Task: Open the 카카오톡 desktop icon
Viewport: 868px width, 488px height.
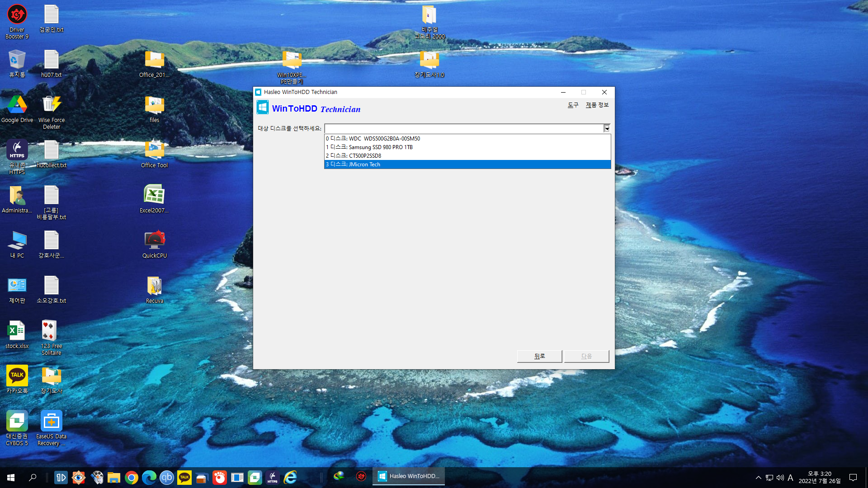Action: pos(17,380)
